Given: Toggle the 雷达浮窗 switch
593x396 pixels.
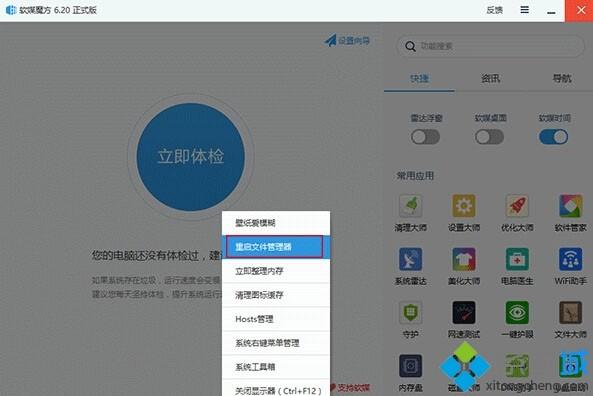Looking at the screenshot, I should (425, 137).
